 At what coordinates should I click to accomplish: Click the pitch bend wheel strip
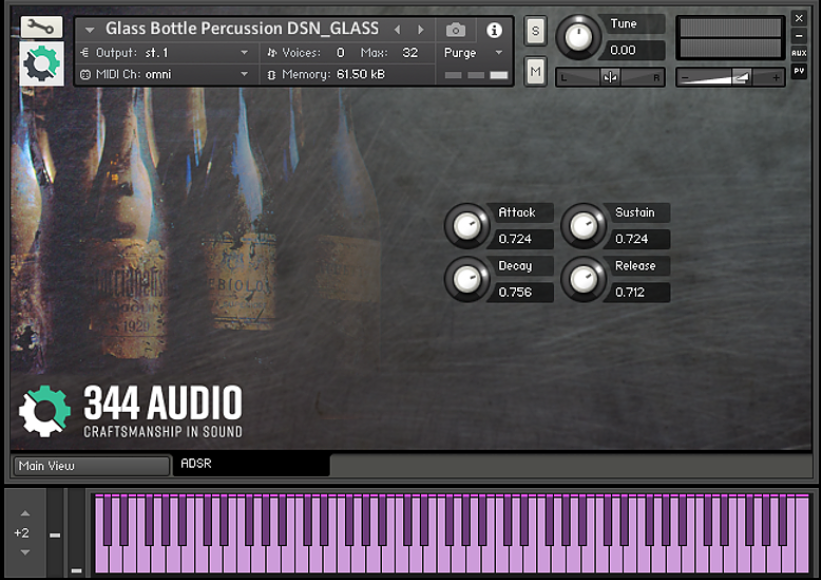(54, 532)
